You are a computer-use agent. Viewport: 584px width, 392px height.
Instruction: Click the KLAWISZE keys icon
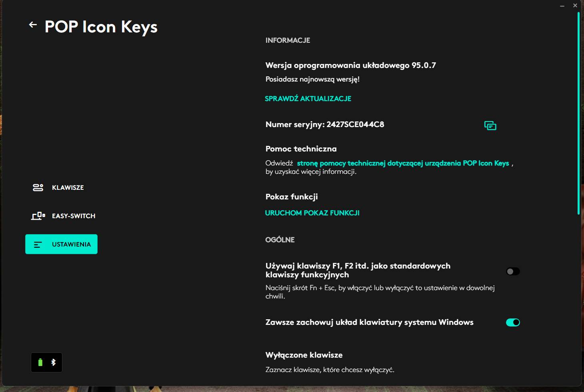[38, 187]
